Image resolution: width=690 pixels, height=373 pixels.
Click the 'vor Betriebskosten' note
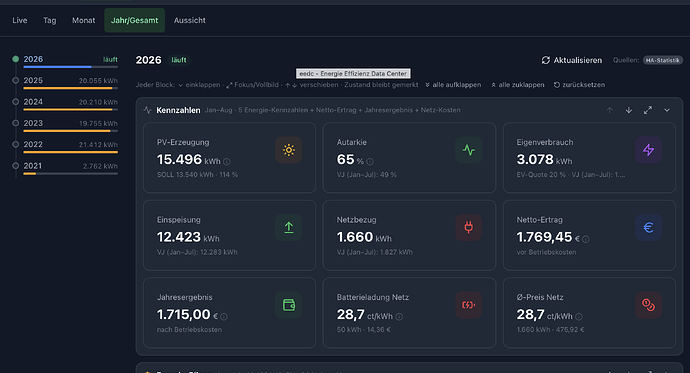coord(546,252)
